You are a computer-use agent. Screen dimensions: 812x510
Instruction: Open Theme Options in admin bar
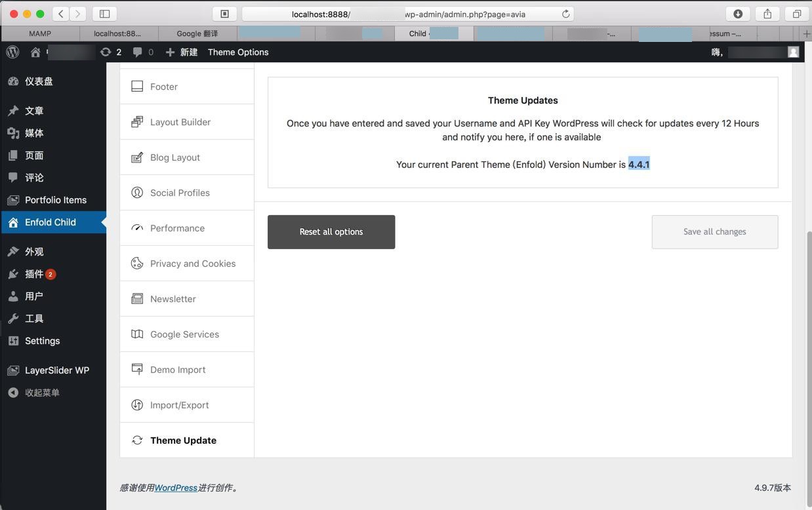pyautogui.click(x=238, y=52)
